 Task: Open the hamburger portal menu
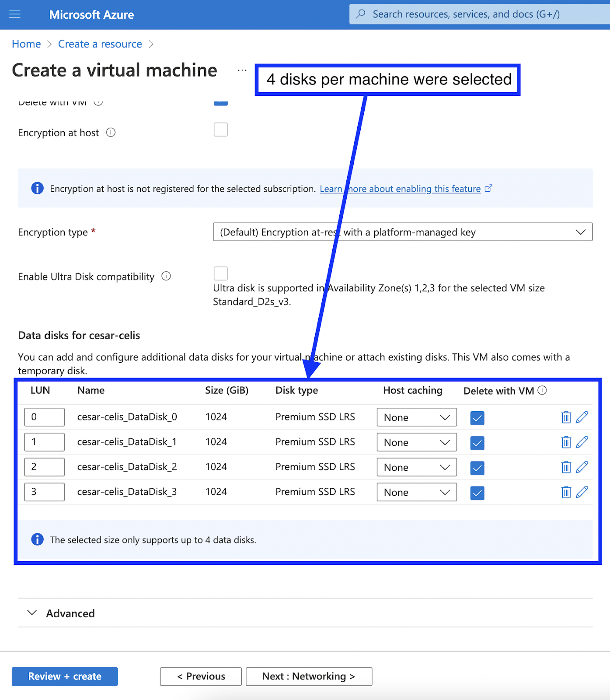click(15, 14)
